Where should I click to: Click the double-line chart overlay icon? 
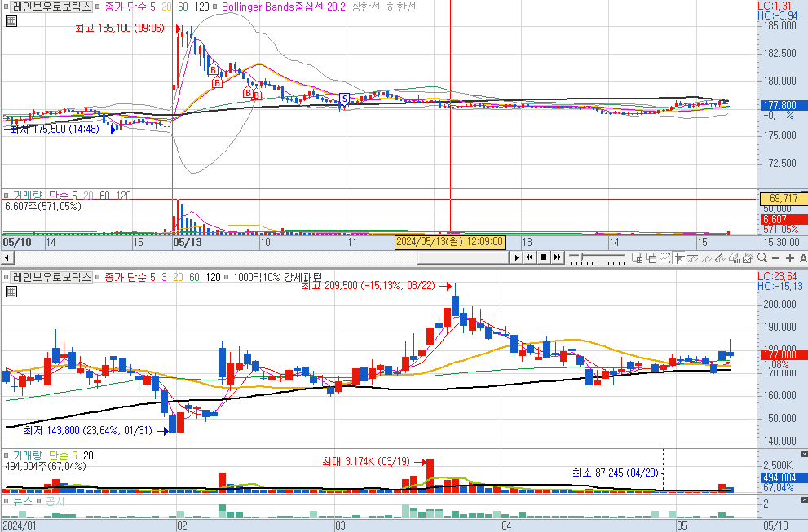pos(692,257)
